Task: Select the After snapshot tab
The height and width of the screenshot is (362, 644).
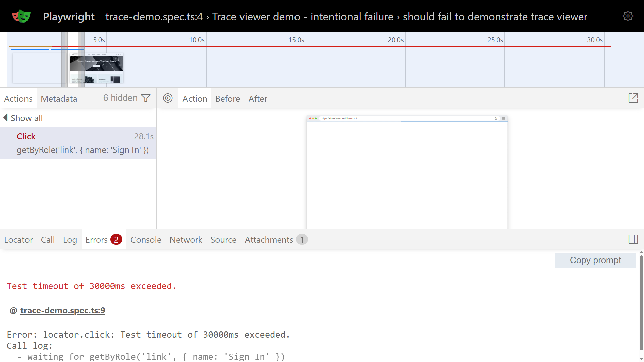Action: (258, 99)
